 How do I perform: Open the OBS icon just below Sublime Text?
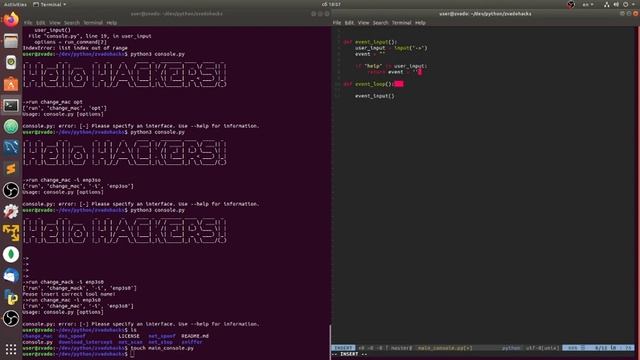11,190
